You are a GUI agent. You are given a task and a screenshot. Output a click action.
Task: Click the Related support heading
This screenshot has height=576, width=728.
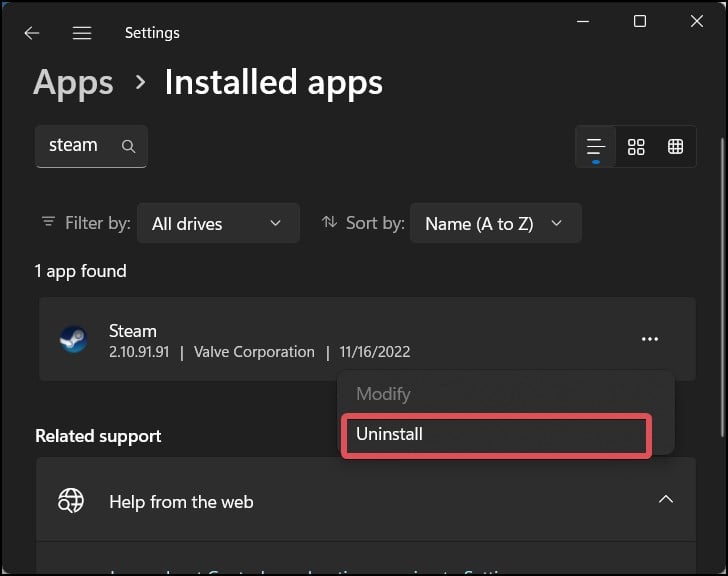pos(98,436)
